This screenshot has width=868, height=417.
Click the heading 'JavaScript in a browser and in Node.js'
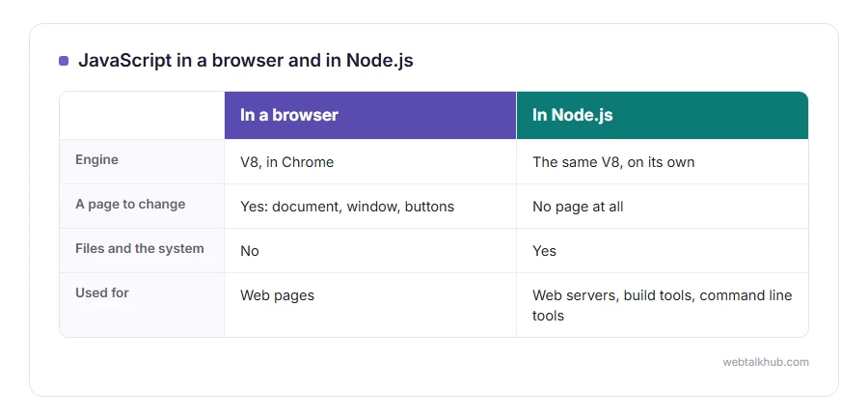click(245, 61)
